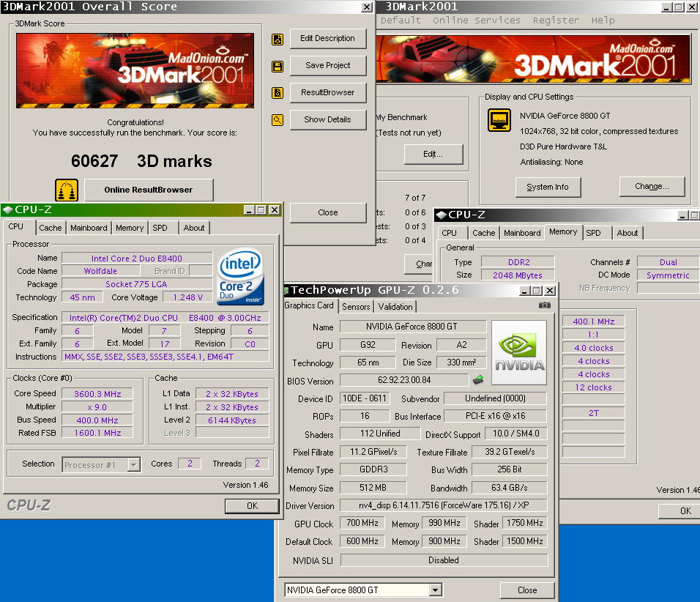This screenshot has width=700, height=602.
Task: Switch to Validation tab in GPU-Z
Action: (395, 306)
